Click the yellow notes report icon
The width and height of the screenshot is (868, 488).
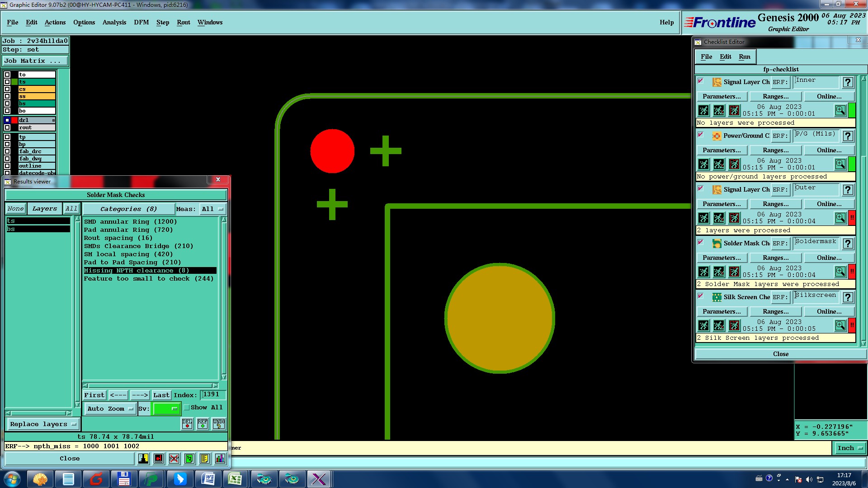(x=204, y=459)
